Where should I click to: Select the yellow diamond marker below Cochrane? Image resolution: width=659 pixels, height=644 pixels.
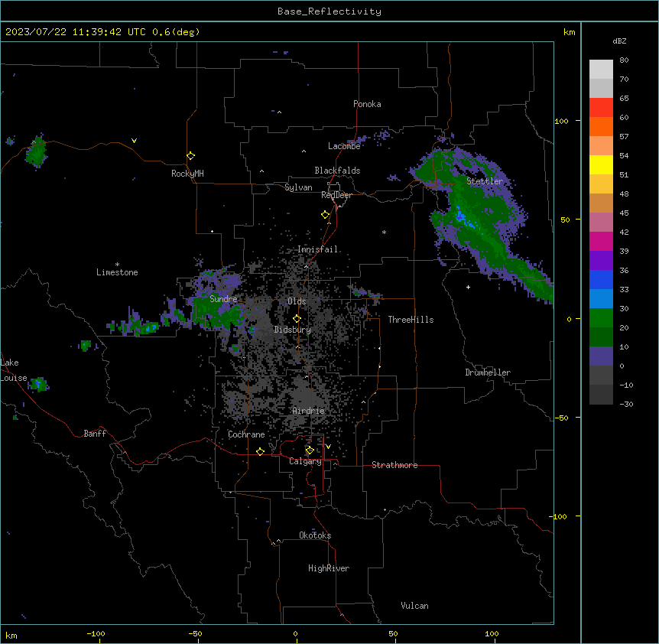pyautogui.click(x=260, y=451)
